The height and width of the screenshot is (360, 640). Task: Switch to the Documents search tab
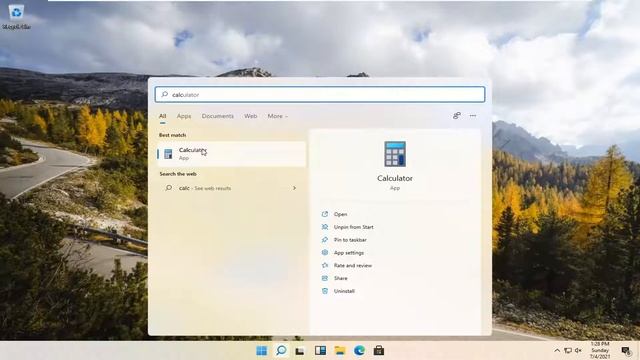coord(218,116)
